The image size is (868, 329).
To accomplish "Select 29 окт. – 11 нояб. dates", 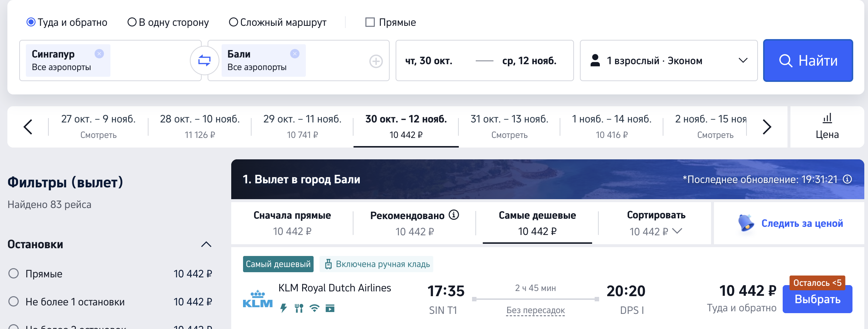I will tap(302, 127).
